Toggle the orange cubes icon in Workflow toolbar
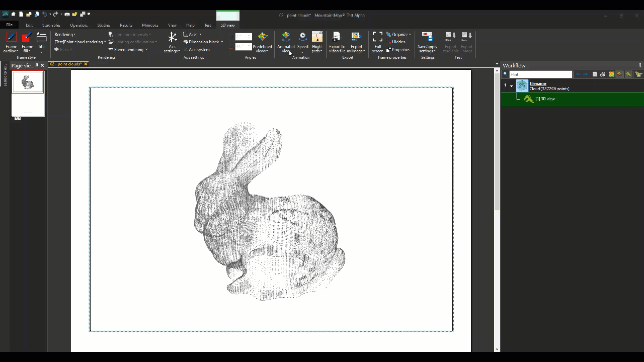Image resolution: width=644 pixels, height=362 pixels. tap(620, 74)
